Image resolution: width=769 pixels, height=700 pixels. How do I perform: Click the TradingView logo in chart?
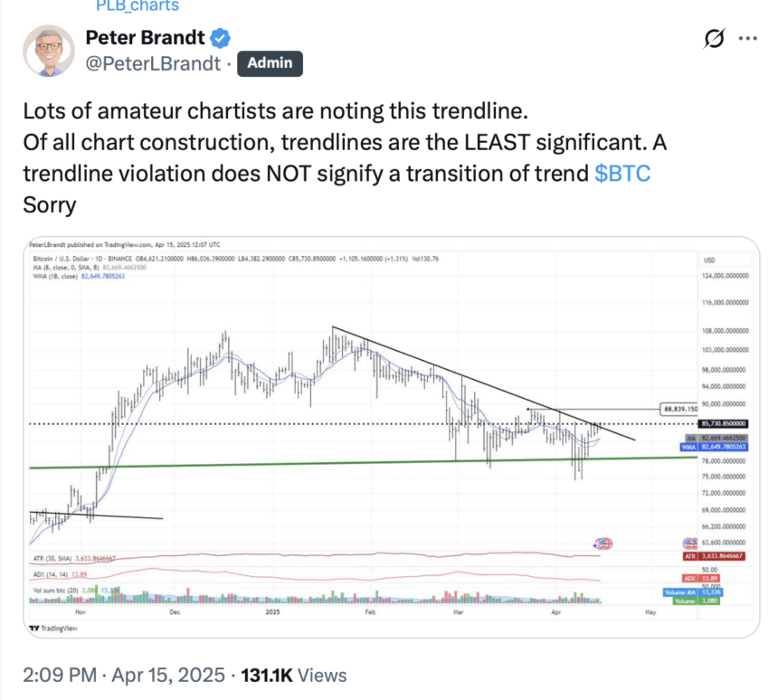pos(53,628)
